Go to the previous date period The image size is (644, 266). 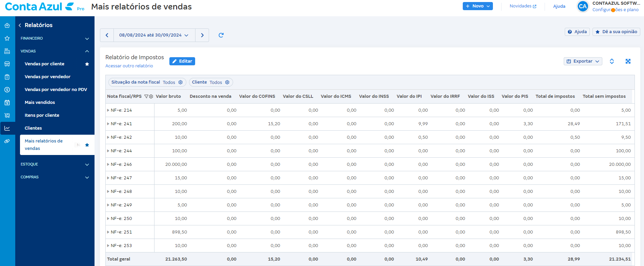(x=107, y=35)
